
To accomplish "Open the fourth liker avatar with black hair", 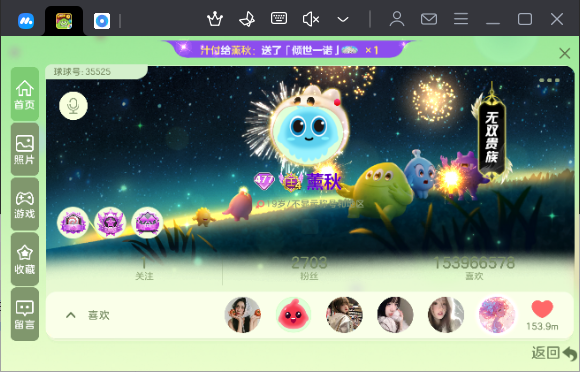I will coord(395,315).
